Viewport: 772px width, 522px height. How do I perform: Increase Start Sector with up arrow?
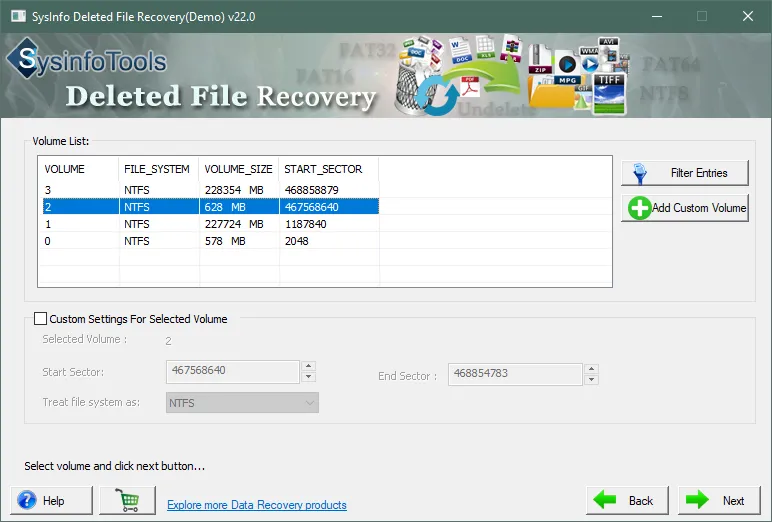click(x=309, y=366)
